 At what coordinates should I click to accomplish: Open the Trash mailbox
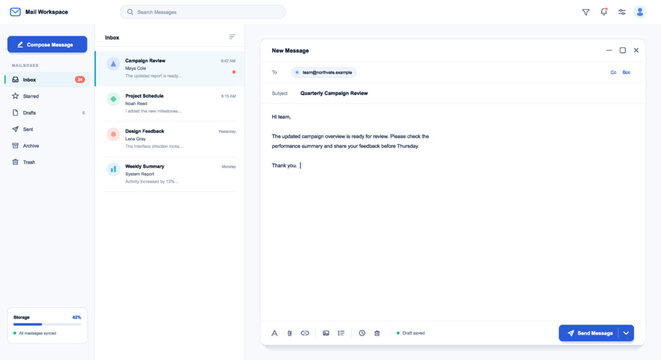pos(47,162)
